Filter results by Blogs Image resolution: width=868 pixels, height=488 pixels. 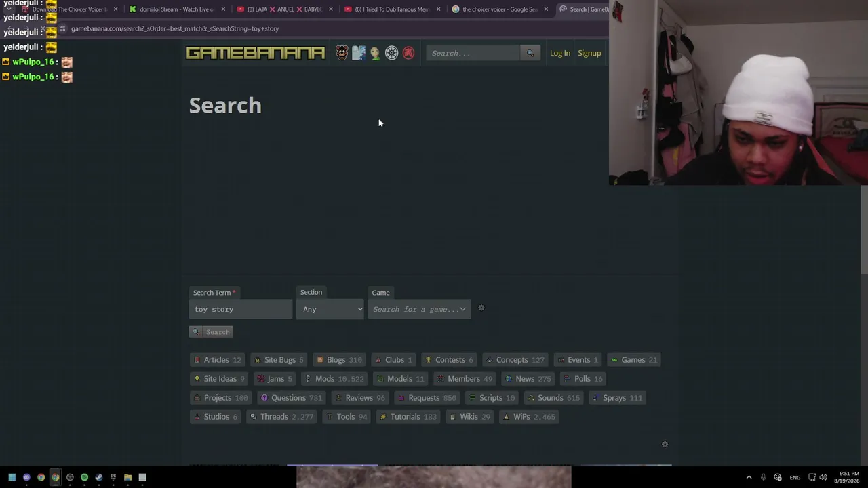click(x=339, y=360)
